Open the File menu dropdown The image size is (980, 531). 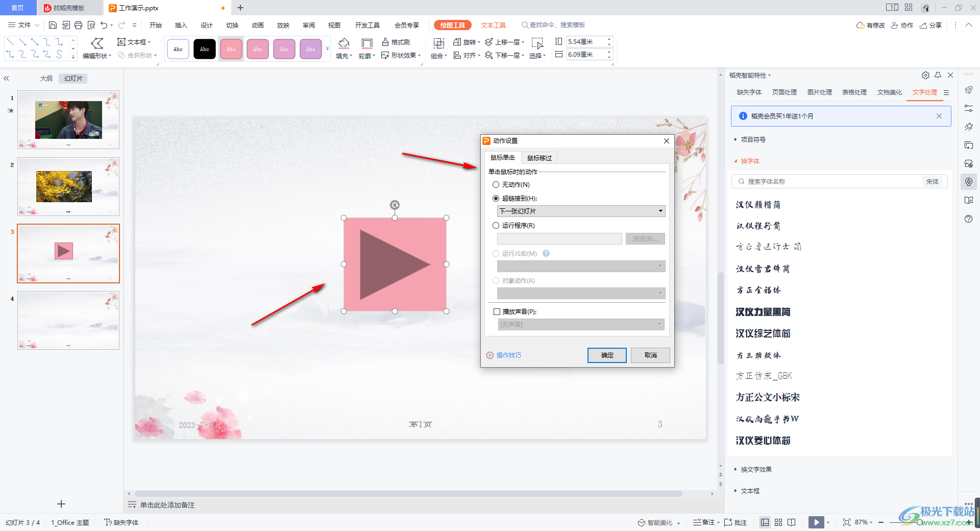[x=23, y=25]
